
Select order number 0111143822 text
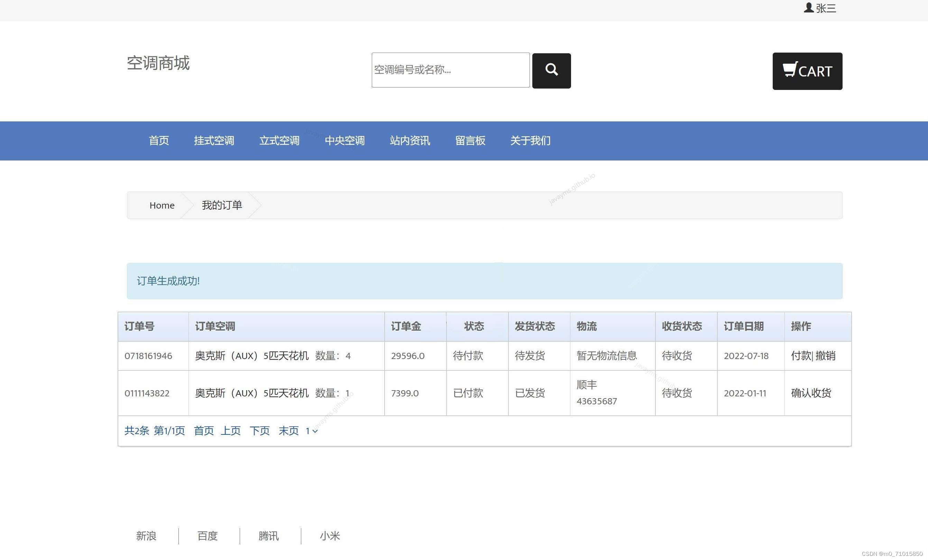(147, 393)
